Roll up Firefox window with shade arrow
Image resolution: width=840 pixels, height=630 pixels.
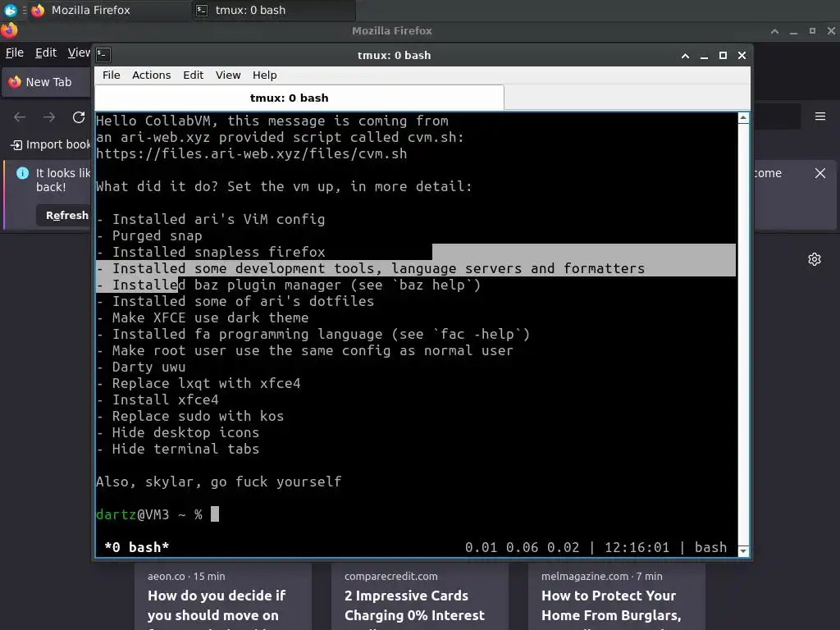(774, 31)
